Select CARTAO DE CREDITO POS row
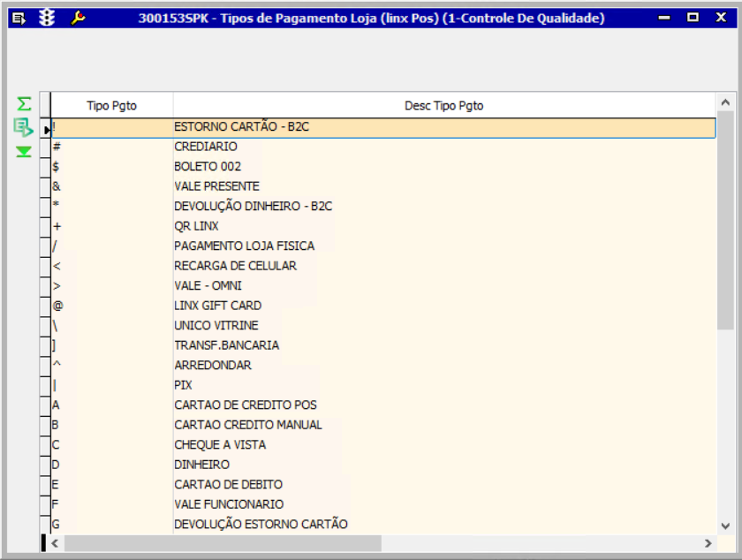Viewport: 742px width, 560px height. point(383,405)
